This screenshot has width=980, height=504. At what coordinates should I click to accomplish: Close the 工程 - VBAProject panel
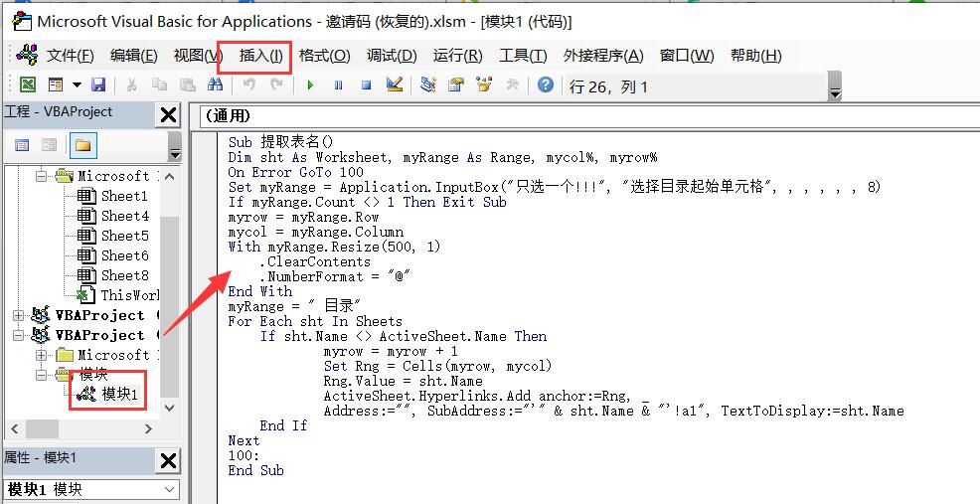pyautogui.click(x=168, y=115)
